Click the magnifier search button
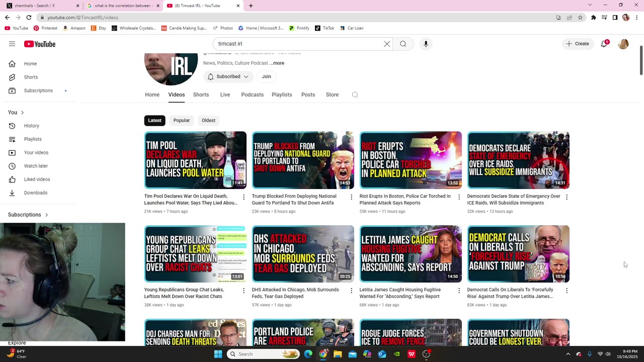Image resolution: width=644 pixels, height=362 pixels. [x=403, y=44]
